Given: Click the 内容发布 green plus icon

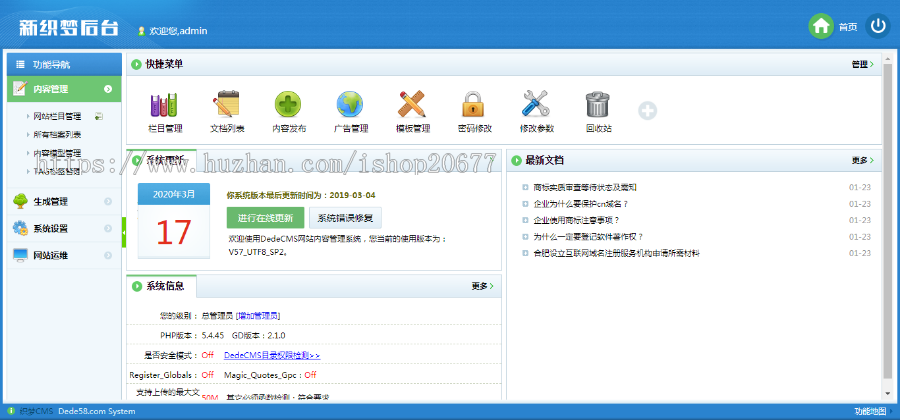Looking at the screenshot, I should point(288,104).
